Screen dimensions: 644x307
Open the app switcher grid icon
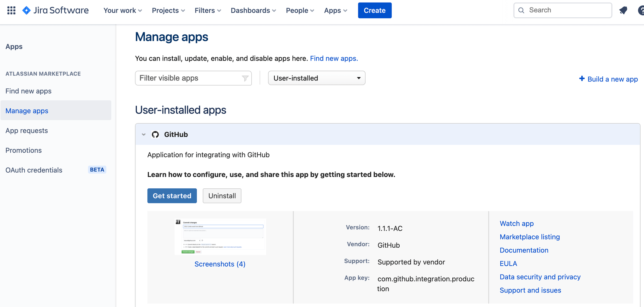pyautogui.click(x=11, y=10)
